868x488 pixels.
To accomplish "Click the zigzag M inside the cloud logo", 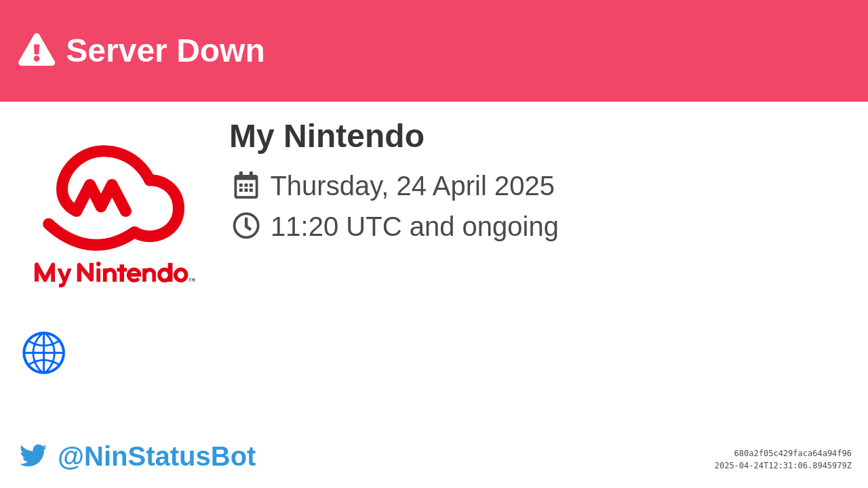I will [x=101, y=197].
